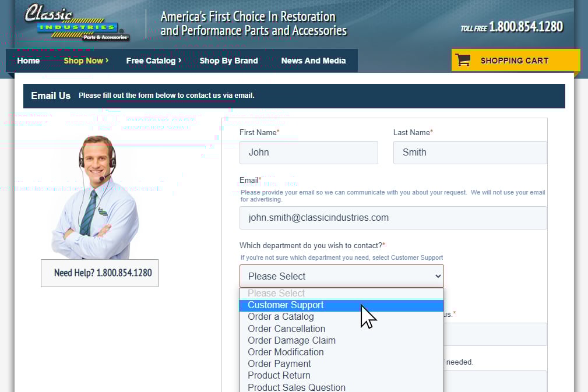Choose Order Payment option

pyautogui.click(x=341, y=363)
